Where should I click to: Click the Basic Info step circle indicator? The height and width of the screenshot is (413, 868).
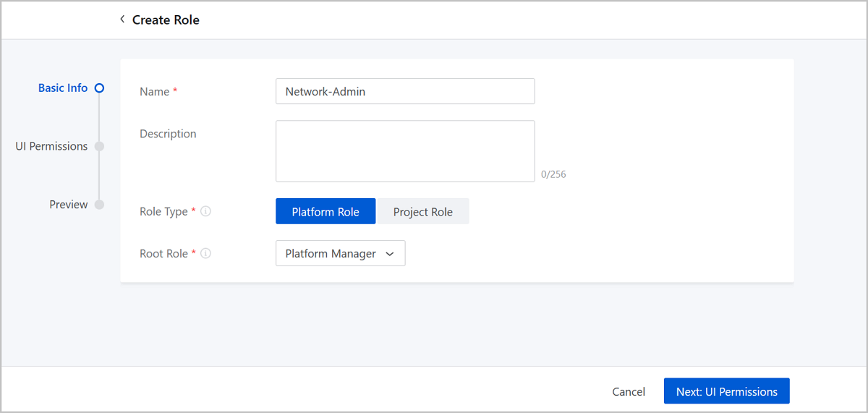[100, 88]
